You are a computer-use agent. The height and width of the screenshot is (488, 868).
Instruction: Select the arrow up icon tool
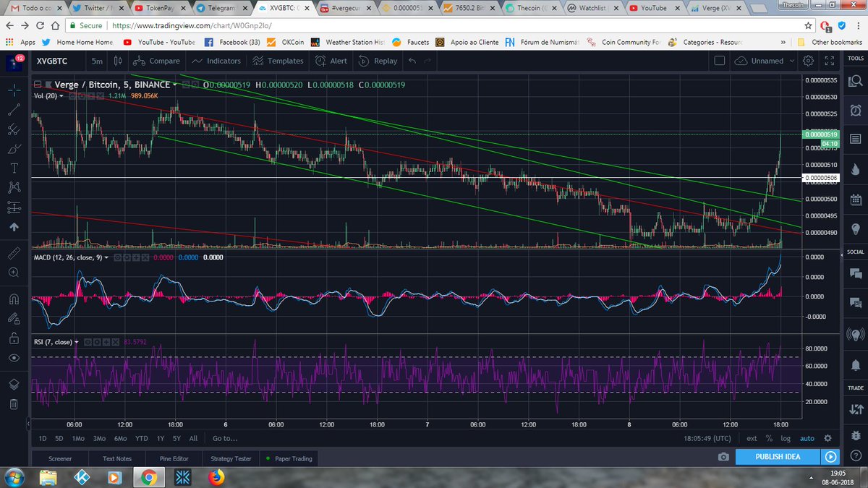(x=14, y=227)
